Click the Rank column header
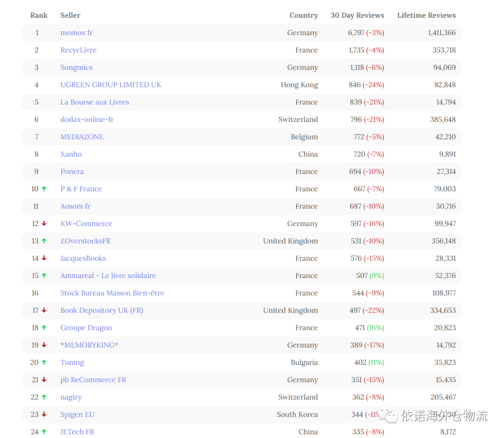 (39, 15)
